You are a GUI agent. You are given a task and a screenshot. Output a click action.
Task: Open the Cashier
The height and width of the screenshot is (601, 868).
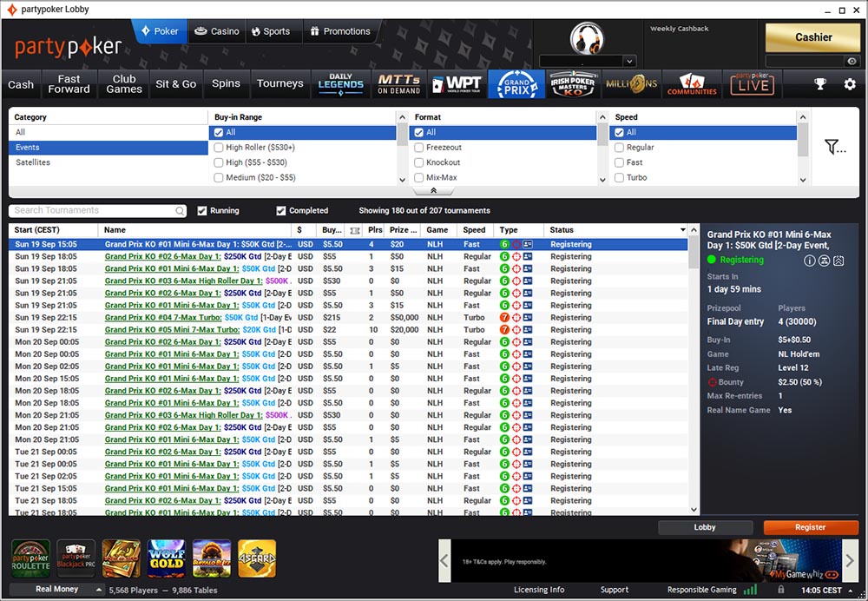pos(812,37)
